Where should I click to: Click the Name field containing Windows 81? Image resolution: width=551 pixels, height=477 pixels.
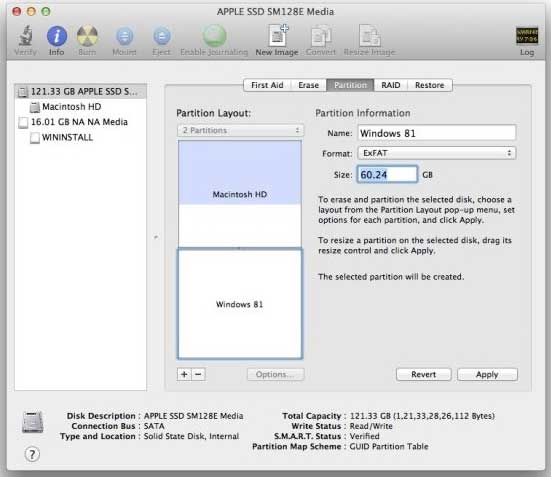pyautogui.click(x=437, y=133)
